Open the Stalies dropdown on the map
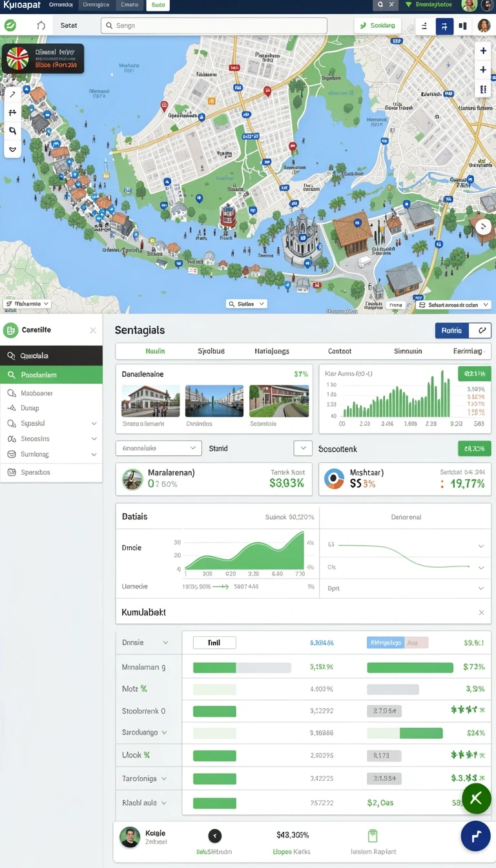The image size is (496, 868). 247,304
